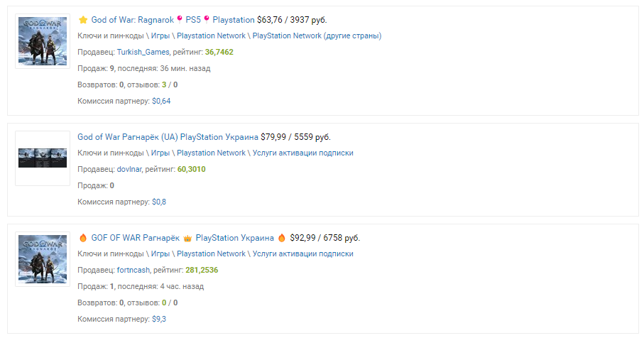View seller dovlnar profile
This screenshot has height=338, width=644.
pos(129,169)
